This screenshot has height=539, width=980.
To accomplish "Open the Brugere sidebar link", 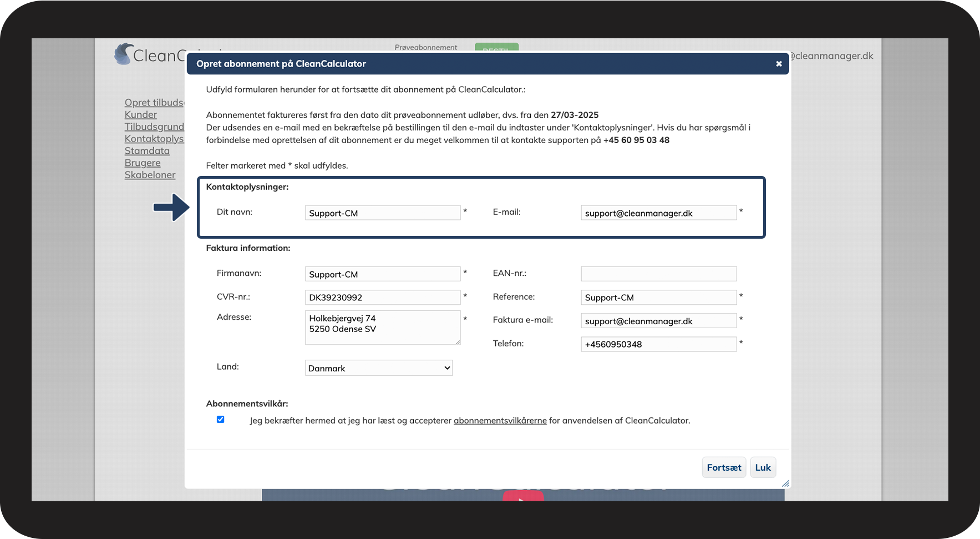I will pyautogui.click(x=143, y=163).
